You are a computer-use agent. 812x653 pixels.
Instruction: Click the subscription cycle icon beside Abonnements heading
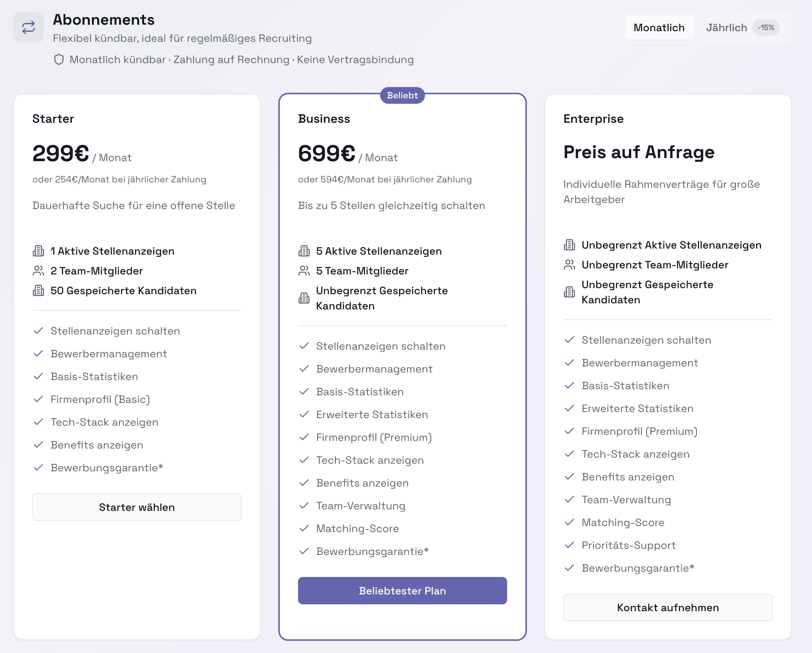(28, 27)
